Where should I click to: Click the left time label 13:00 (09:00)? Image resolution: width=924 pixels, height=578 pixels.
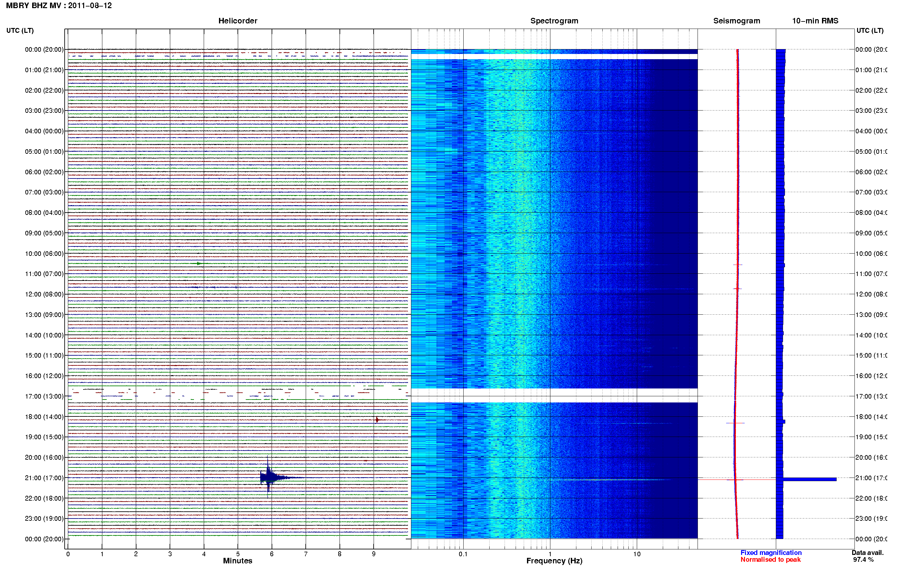coord(44,315)
